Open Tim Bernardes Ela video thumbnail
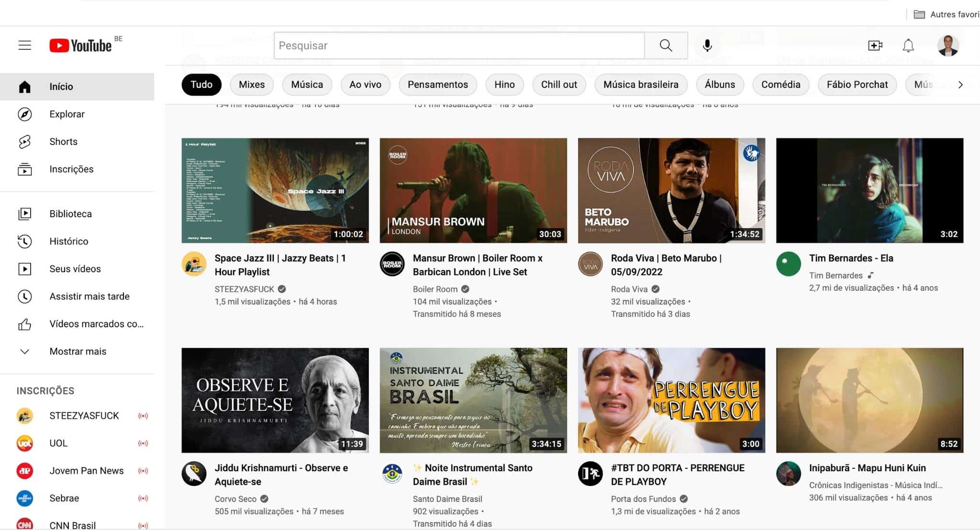 pos(869,190)
